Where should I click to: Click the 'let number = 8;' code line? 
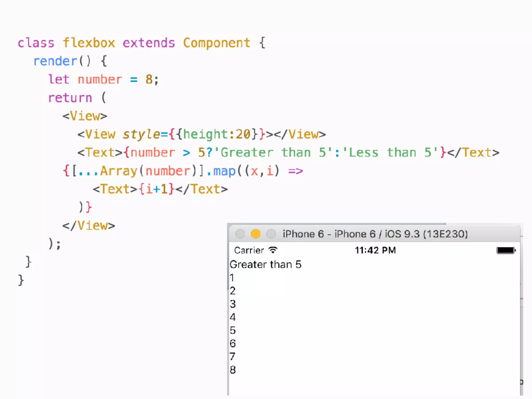(103, 79)
